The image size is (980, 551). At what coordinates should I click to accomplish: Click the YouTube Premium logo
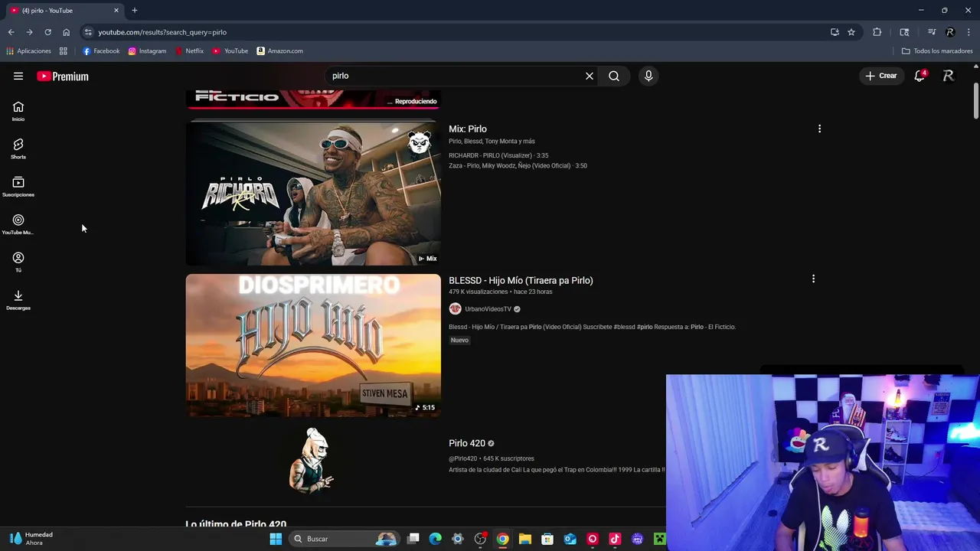coord(63,76)
